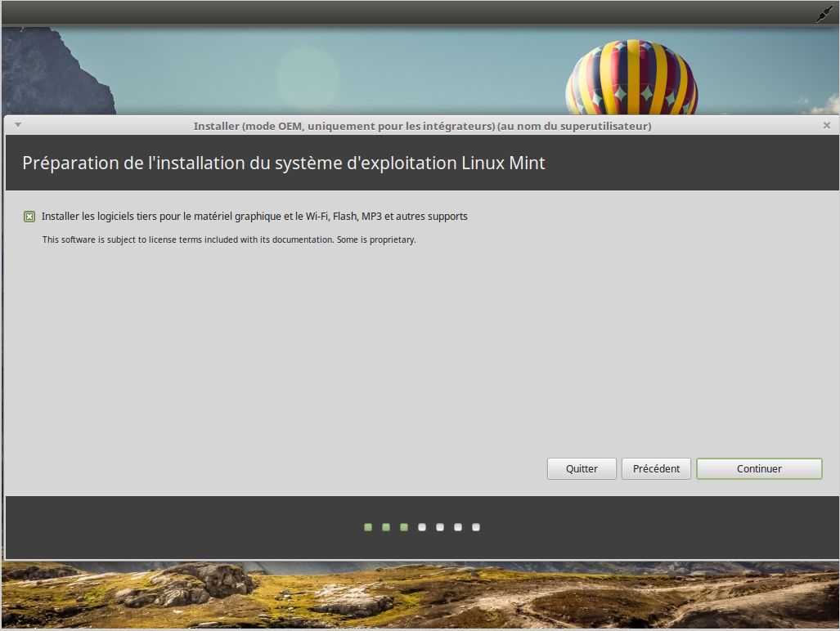Click the fifth progress step dot
The width and height of the screenshot is (840, 631).
tap(440, 527)
